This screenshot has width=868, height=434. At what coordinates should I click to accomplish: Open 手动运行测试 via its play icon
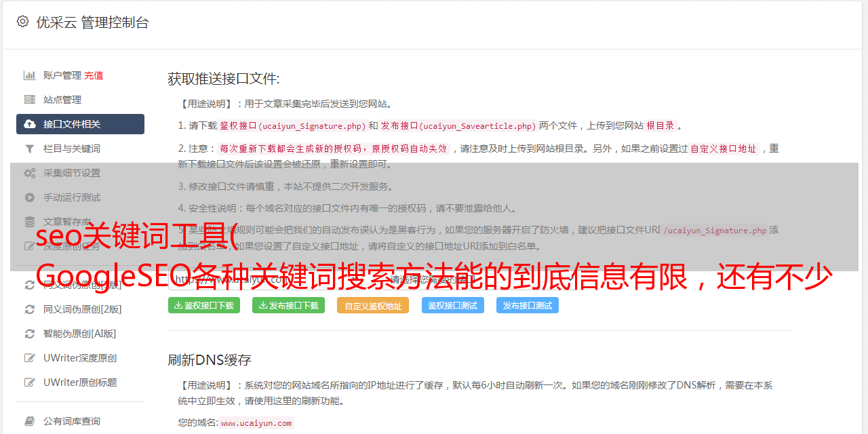(30, 197)
